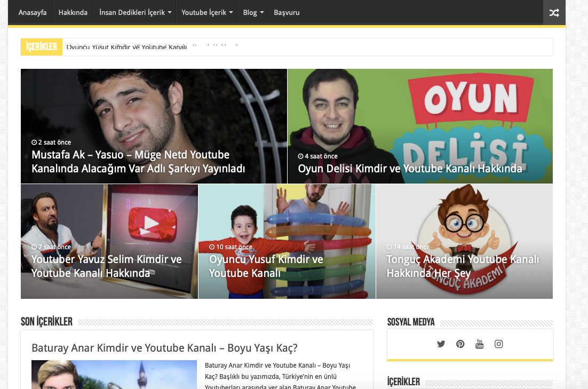Open the Baturay Anar Kimdir post title
Image resolution: width=588 pixels, height=389 pixels.
point(164,348)
